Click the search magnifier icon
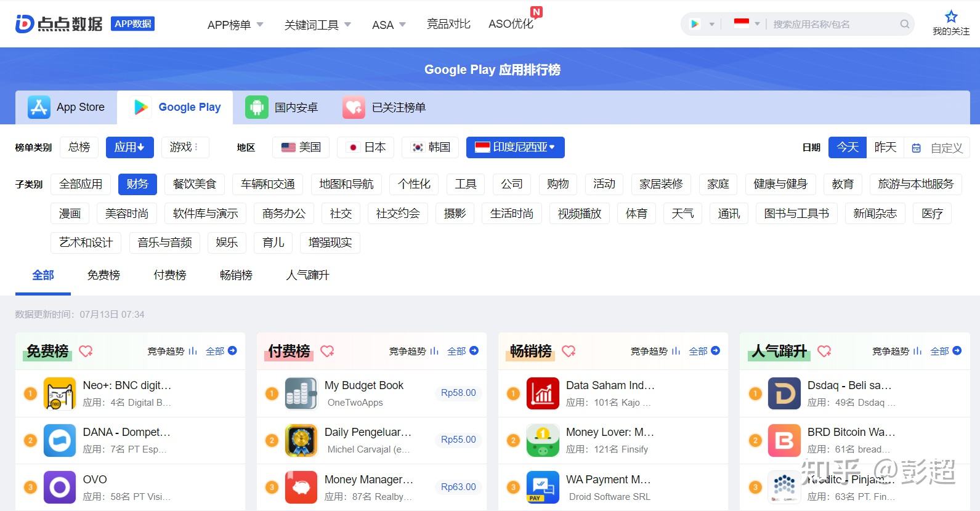 coord(905,24)
